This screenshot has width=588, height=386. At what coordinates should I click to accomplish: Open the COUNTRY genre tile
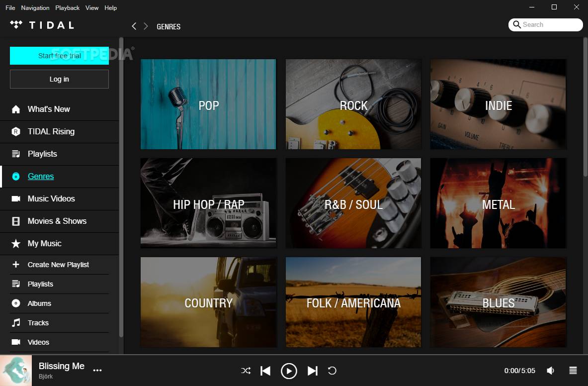point(208,302)
